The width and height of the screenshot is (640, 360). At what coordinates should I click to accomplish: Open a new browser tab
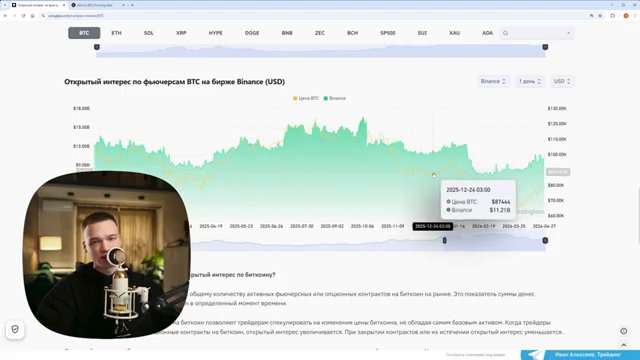click(x=132, y=5)
